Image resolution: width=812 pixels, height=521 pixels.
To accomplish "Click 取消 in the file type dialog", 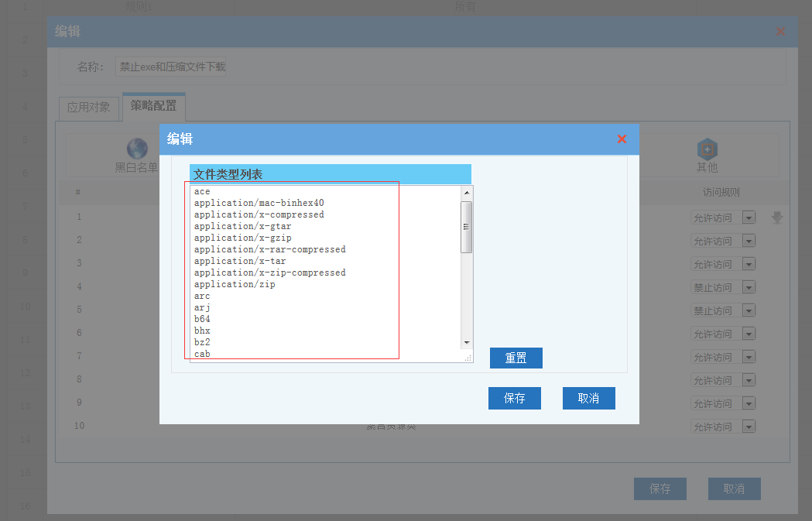I will pyautogui.click(x=588, y=399).
